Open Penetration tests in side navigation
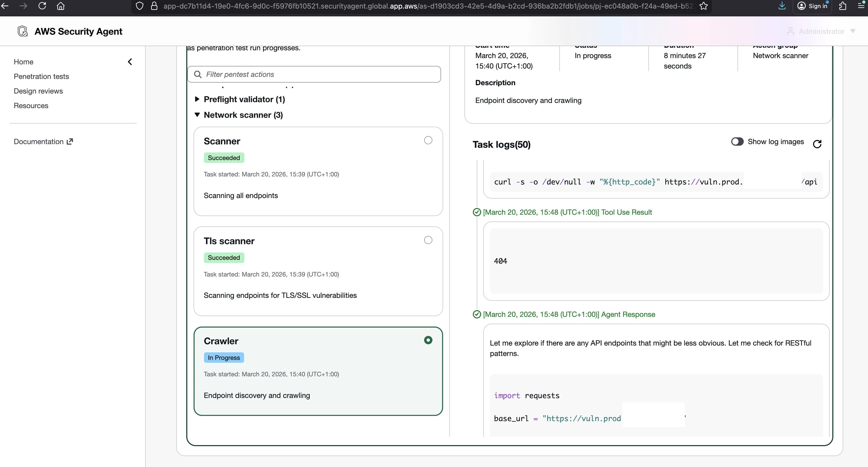This screenshot has width=868, height=467. (x=41, y=77)
